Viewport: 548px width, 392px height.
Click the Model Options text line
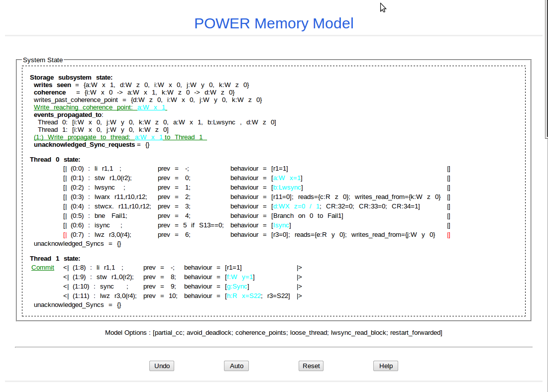click(273, 332)
